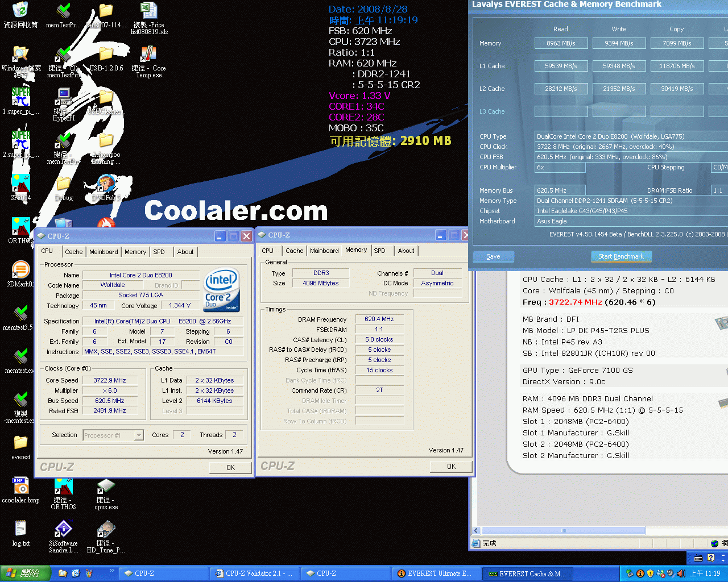Switch to SPD tab in left CPU-Z window

click(x=159, y=252)
